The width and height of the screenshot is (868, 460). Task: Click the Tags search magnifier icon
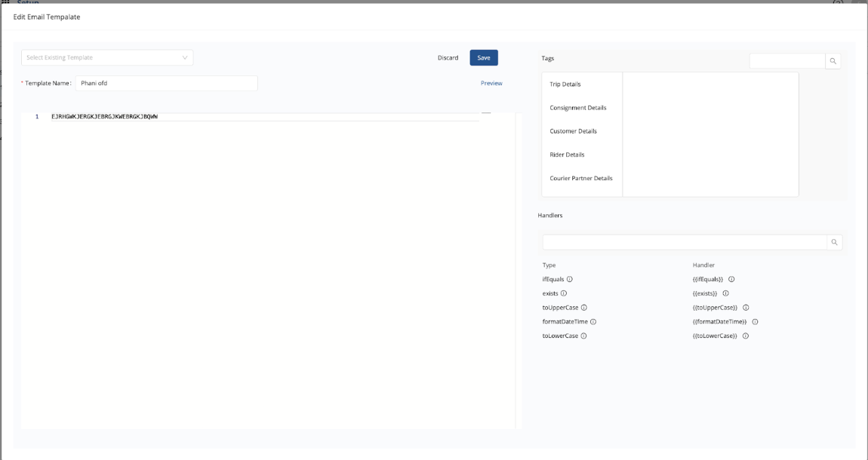[833, 61]
